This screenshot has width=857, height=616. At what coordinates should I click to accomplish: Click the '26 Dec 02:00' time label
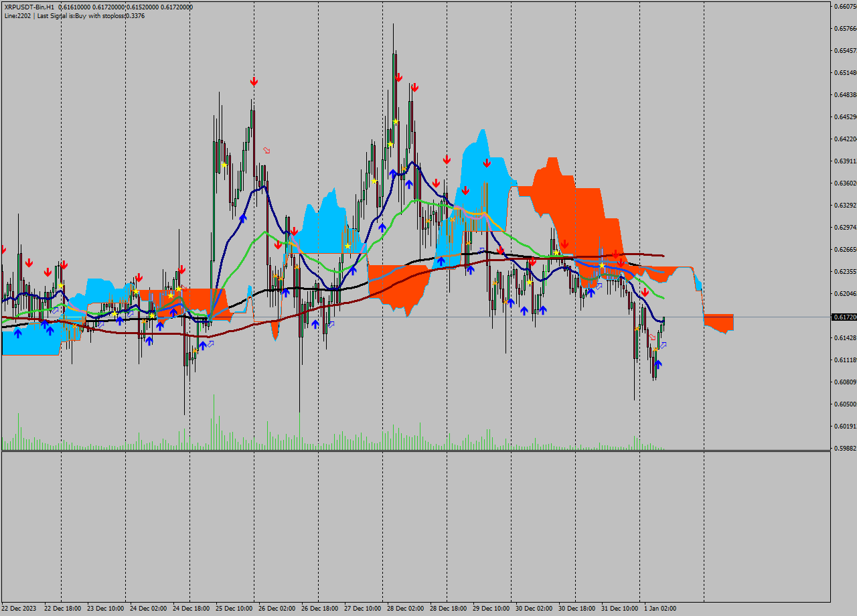point(277,609)
